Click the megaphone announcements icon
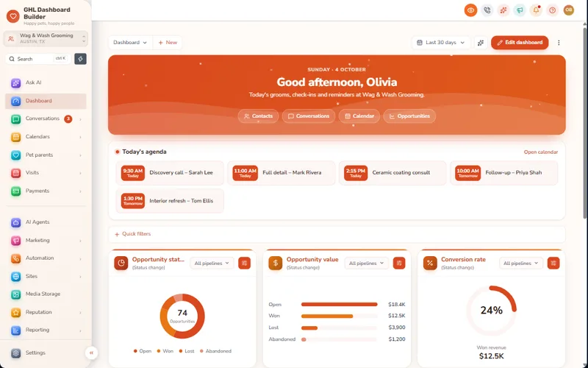The height and width of the screenshot is (368, 588). click(520, 10)
